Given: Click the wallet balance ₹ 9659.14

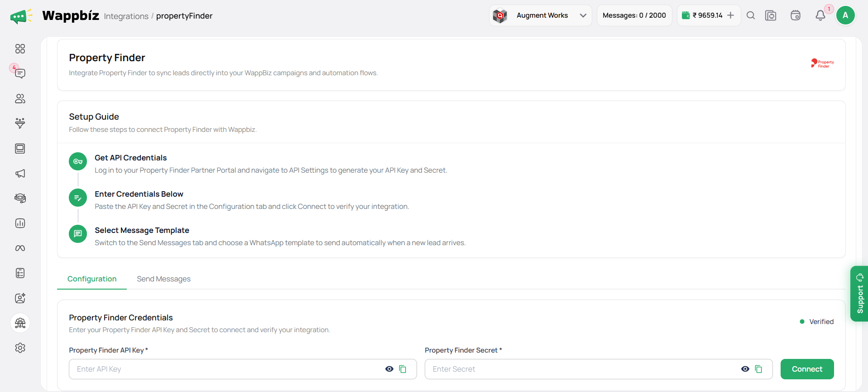Looking at the screenshot, I should tap(707, 15).
